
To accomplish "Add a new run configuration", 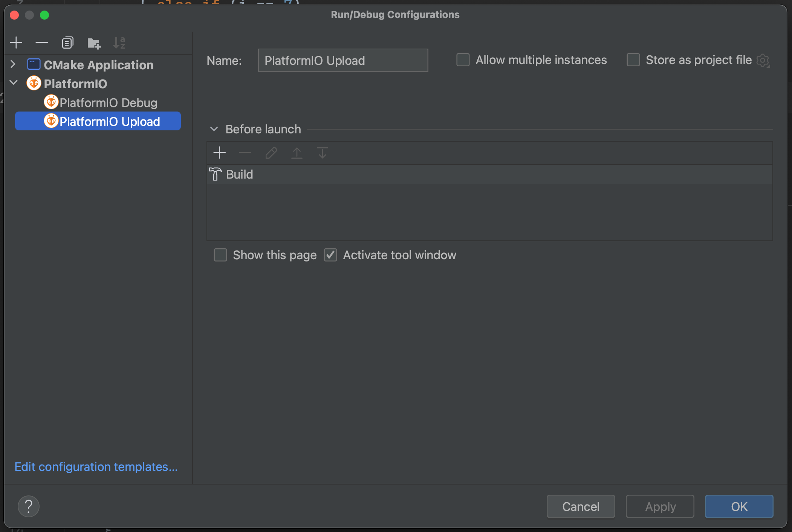I will [16, 43].
